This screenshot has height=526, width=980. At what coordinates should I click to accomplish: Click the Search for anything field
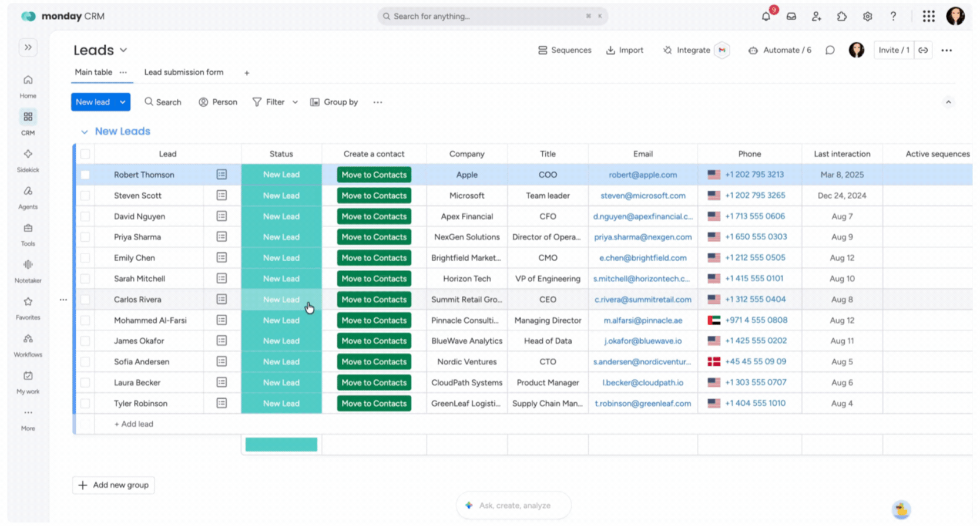click(x=492, y=16)
